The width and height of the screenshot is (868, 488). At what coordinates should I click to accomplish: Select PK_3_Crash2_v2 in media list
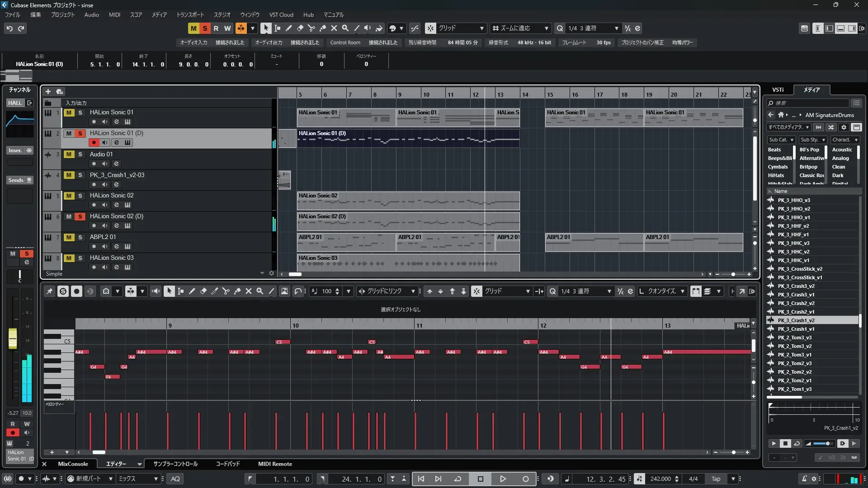796,303
